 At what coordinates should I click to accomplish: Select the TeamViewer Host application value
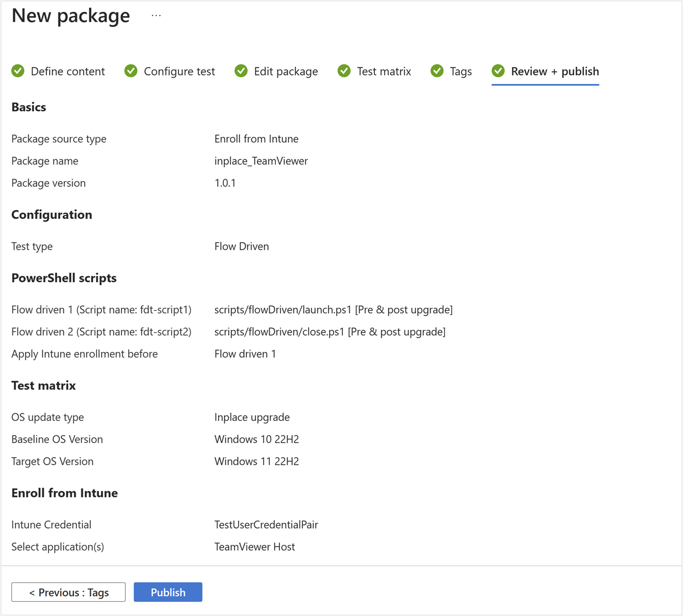[x=255, y=547]
